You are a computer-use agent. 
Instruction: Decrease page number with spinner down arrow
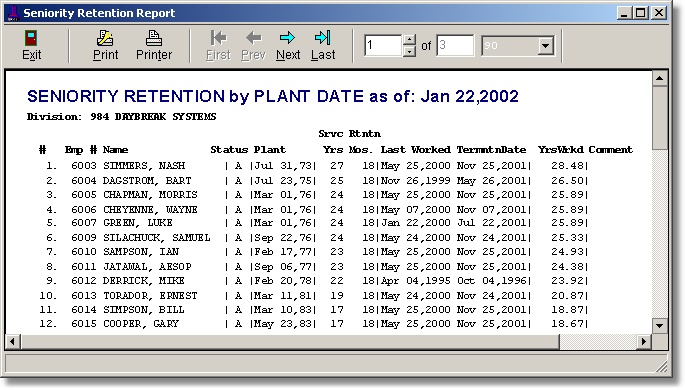tap(409, 51)
